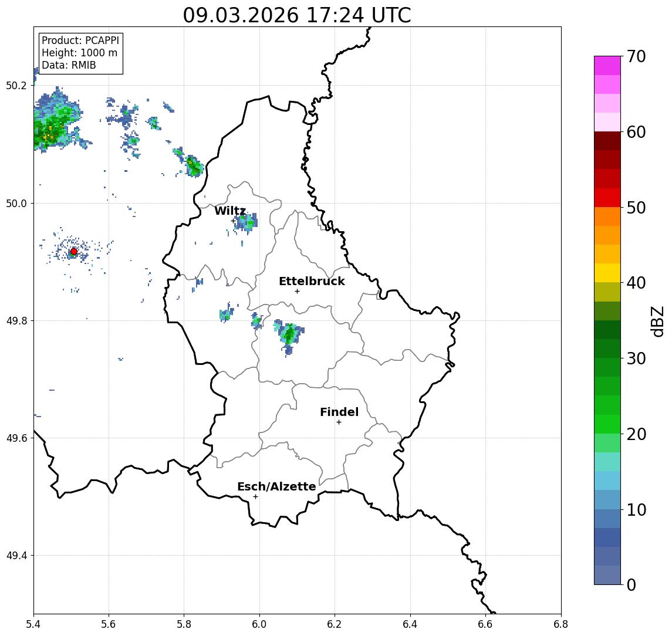672x636 pixels.
Task: Click the longitude axis label 5.4
Action: (x=33, y=624)
